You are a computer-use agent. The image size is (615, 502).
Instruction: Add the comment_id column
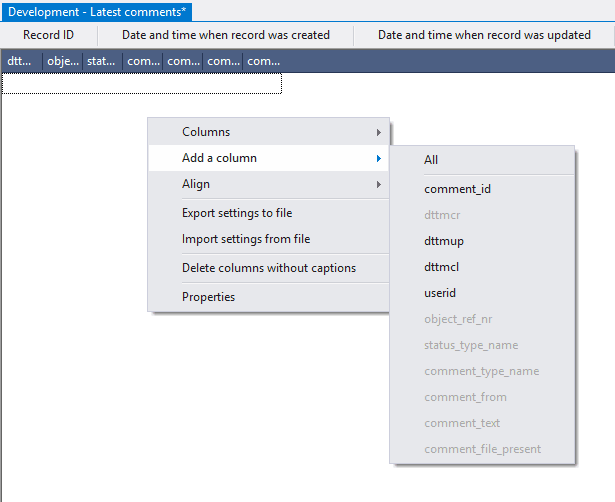point(457,189)
